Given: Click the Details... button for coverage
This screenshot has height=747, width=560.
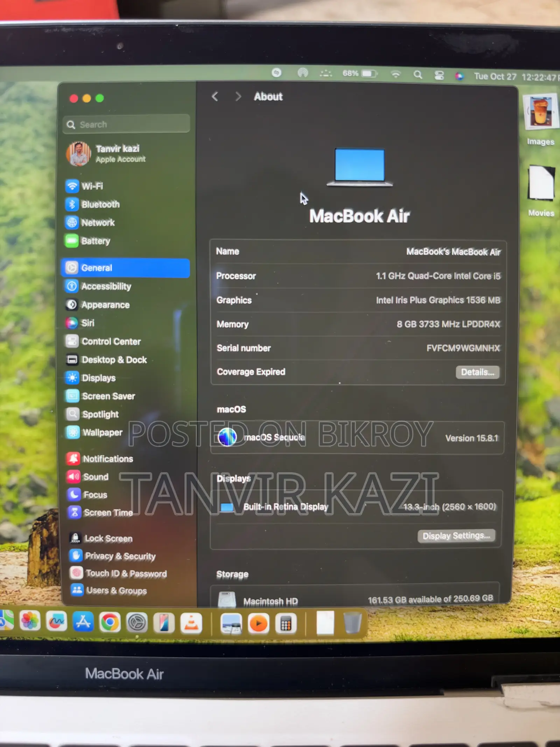Looking at the screenshot, I should (477, 372).
